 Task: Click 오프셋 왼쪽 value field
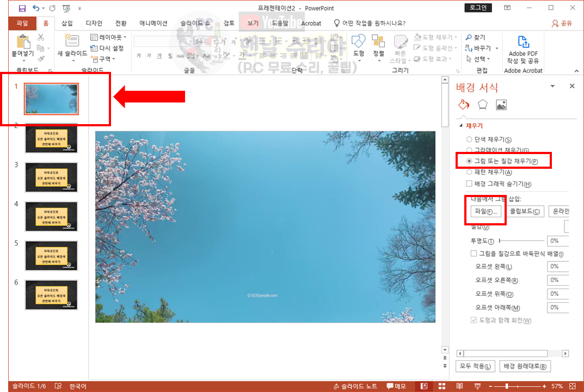click(x=557, y=266)
